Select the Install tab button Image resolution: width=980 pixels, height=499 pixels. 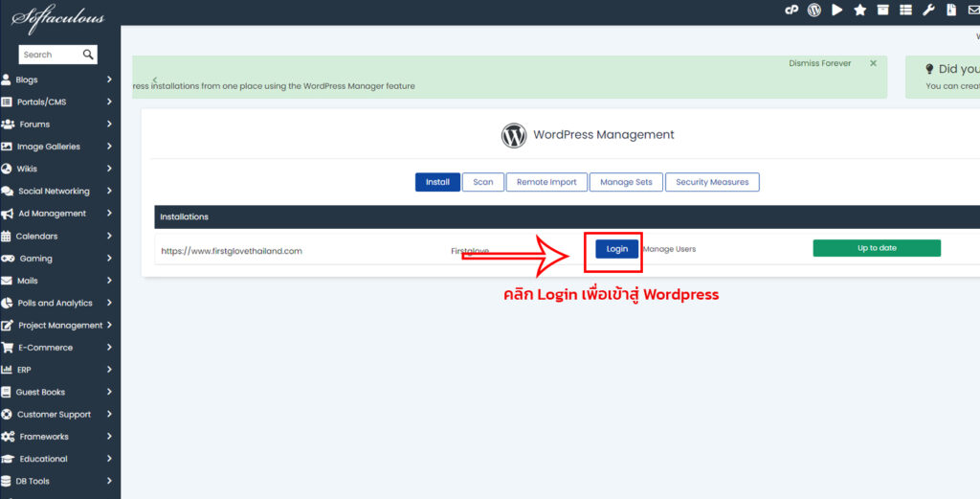437,182
